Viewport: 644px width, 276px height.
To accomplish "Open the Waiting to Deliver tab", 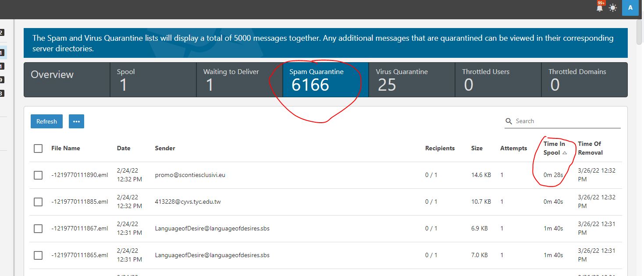I will 239,80.
